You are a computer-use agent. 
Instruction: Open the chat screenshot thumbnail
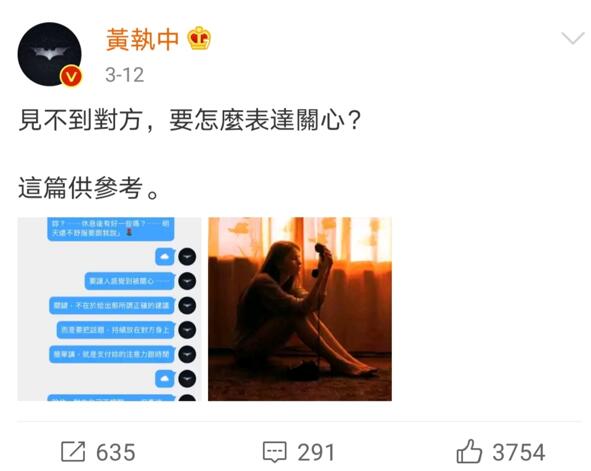109,309
